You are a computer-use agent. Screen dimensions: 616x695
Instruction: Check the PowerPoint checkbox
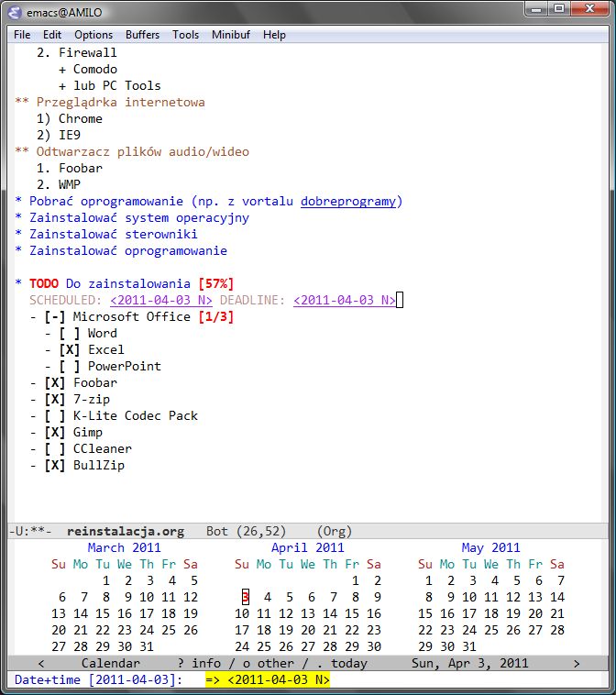point(70,366)
